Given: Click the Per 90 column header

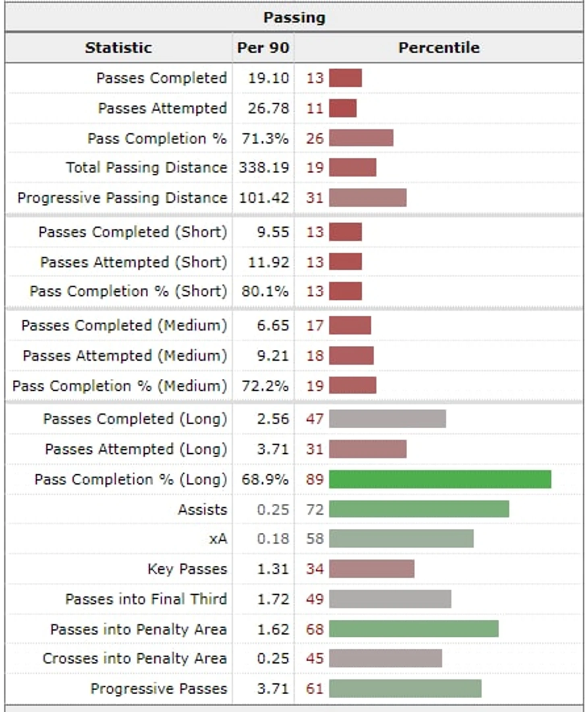Looking at the screenshot, I should [263, 48].
